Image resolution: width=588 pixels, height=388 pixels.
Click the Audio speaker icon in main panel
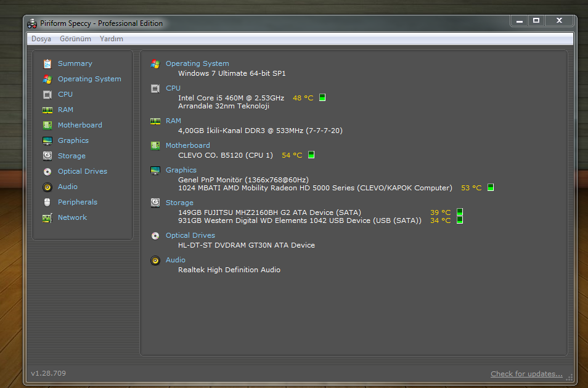[155, 260]
